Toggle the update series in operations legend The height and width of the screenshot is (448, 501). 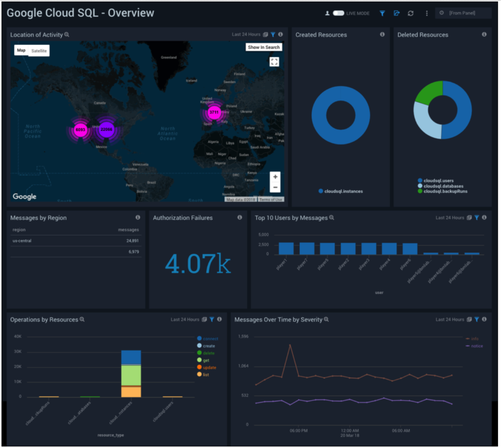pos(207,367)
